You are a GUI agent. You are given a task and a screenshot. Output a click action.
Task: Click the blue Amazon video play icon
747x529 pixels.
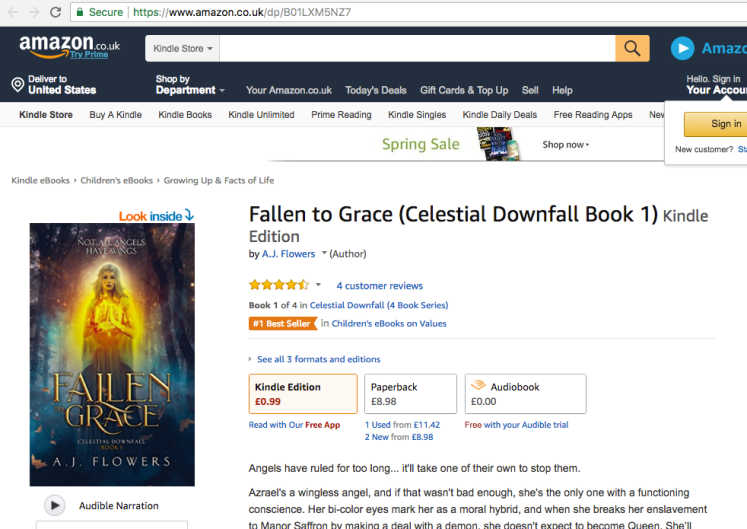click(683, 48)
